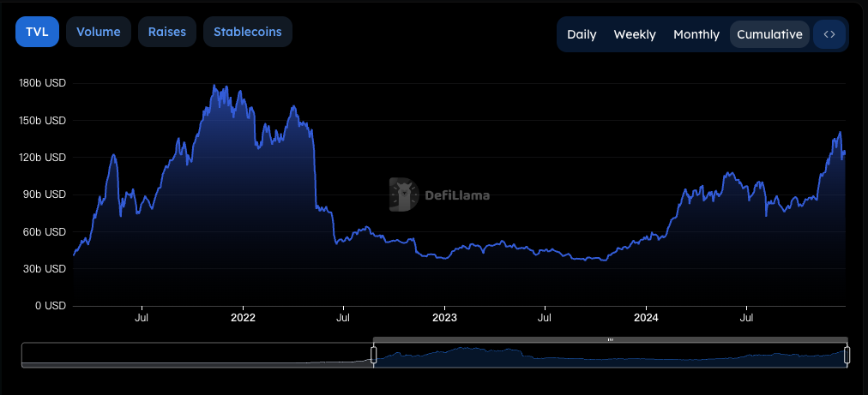Click the right range slider handle
This screenshot has height=395, width=868.
tap(847, 356)
